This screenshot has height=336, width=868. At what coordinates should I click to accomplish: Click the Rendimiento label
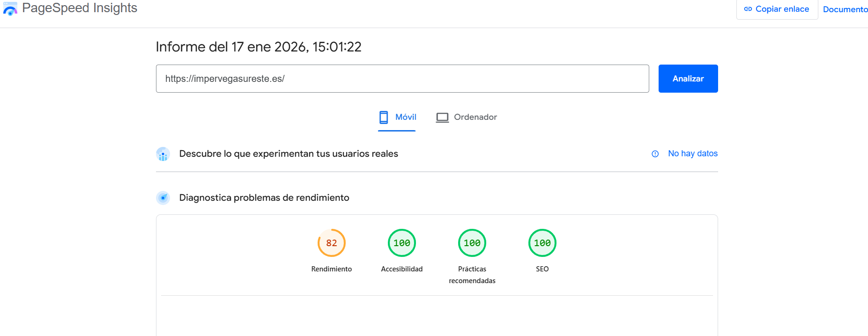(x=332, y=269)
